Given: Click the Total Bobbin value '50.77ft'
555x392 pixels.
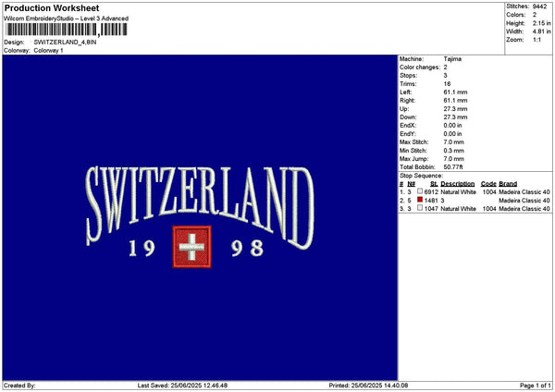Looking at the screenshot, I should [x=453, y=167].
